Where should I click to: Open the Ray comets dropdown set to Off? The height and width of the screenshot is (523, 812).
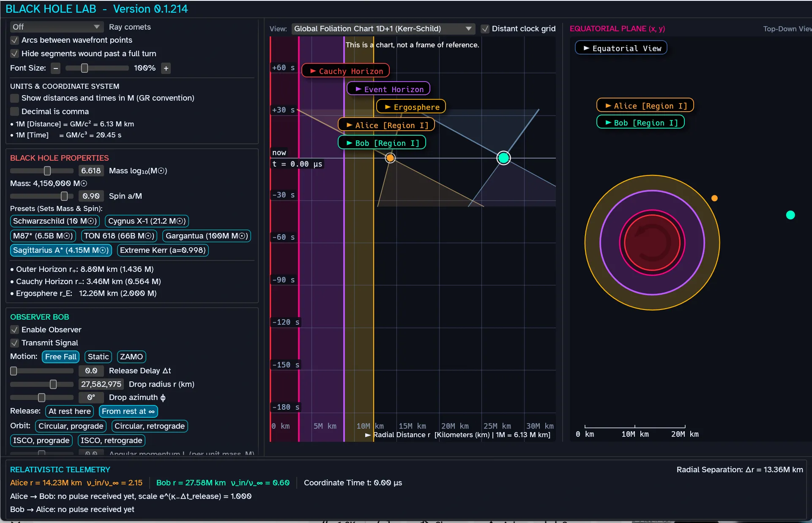click(x=57, y=27)
